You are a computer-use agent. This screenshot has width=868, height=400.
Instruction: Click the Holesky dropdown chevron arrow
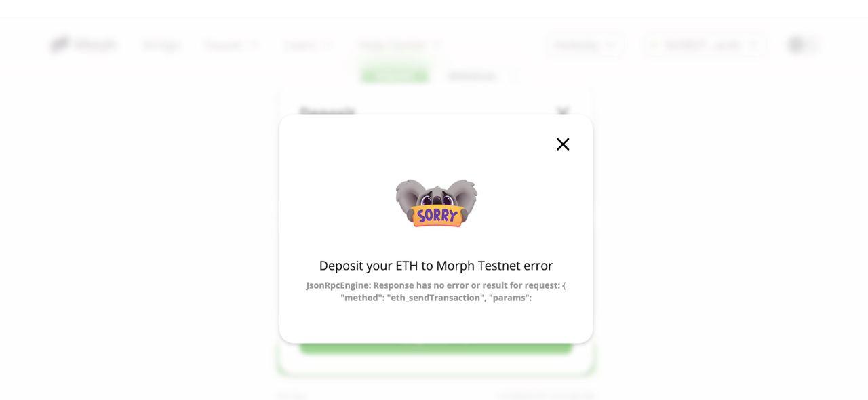click(x=610, y=45)
